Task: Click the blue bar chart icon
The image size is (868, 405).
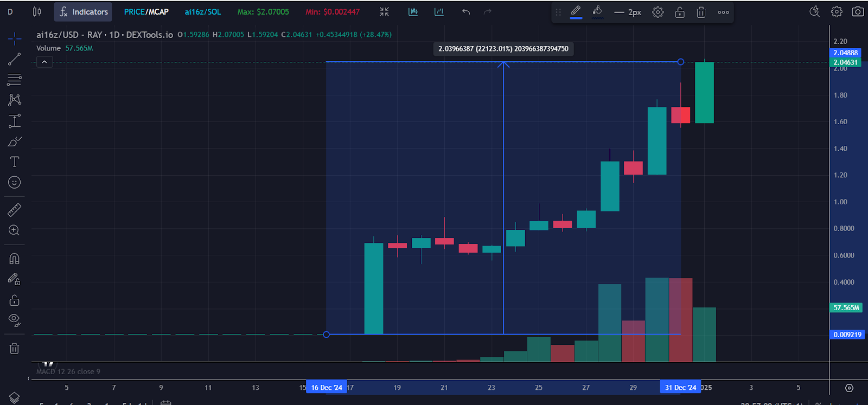Action: tap(439, 11)
